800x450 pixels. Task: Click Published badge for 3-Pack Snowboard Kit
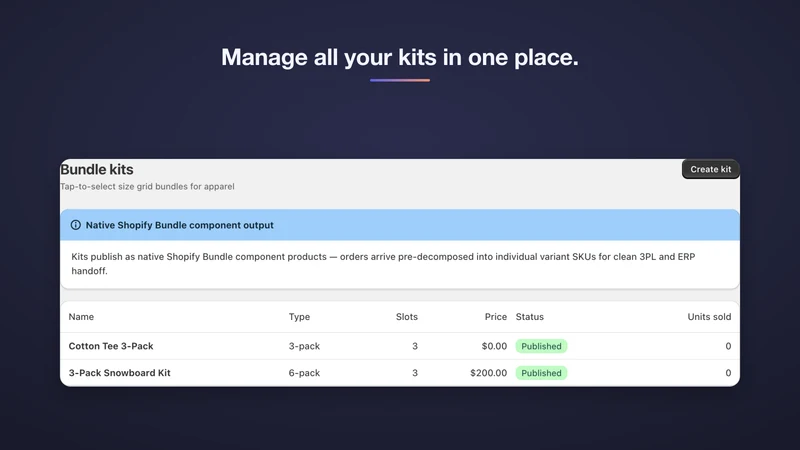tap(541, 373)
